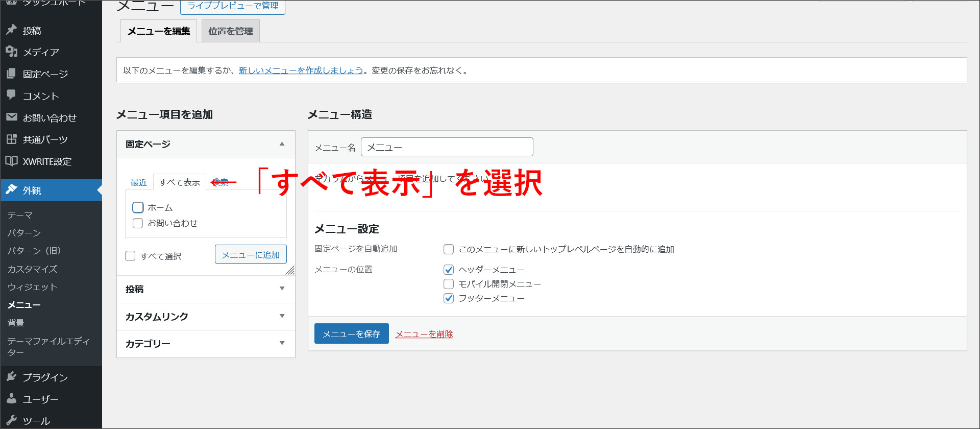This screenshot has height=429, width=980.
Task: Click the 投稿 pin icon in sidebar
Action: click(11, 30)
